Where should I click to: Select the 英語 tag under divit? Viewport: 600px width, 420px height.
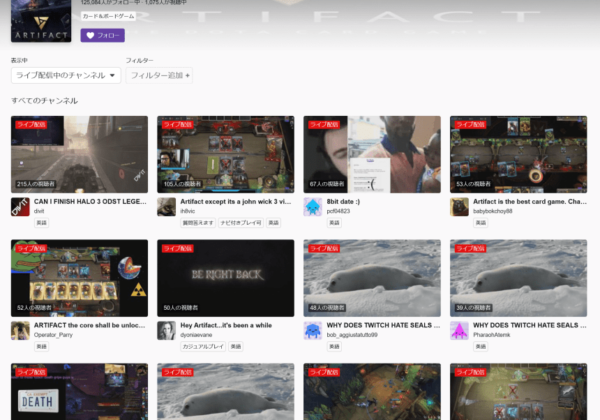click(41, 223)
